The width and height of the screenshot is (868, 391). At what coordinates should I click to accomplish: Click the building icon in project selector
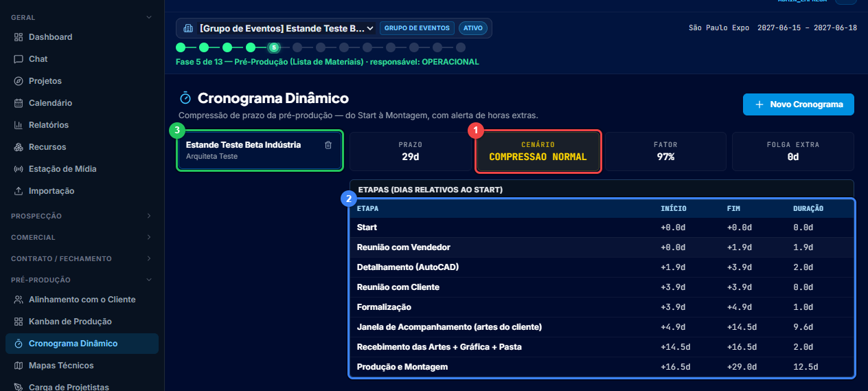[189, 28]
